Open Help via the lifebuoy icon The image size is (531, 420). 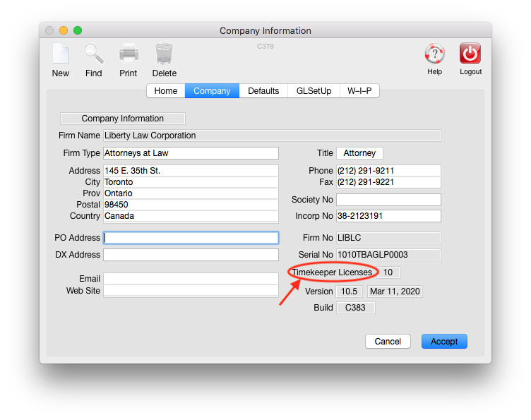click(434, 54)
